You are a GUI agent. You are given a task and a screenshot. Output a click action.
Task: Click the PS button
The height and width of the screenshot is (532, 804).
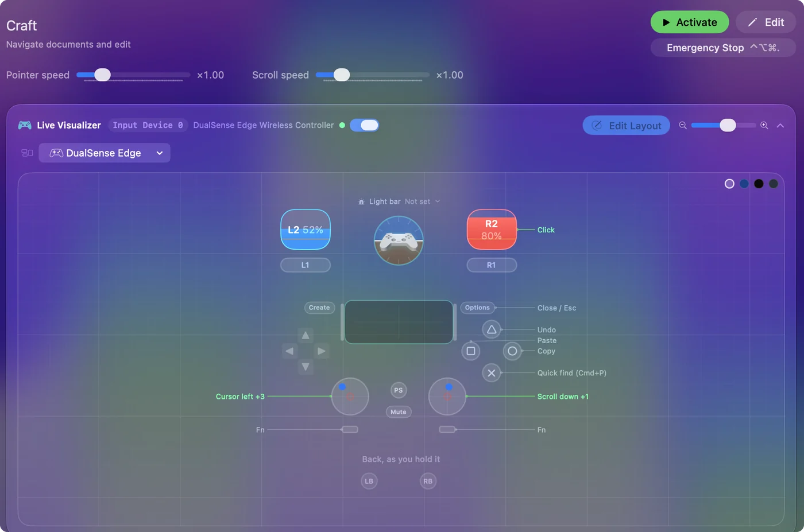[x=399, y=390]
